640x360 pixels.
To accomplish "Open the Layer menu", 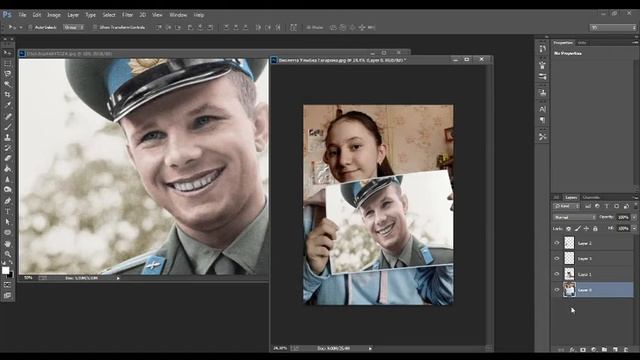I will 73,15.
